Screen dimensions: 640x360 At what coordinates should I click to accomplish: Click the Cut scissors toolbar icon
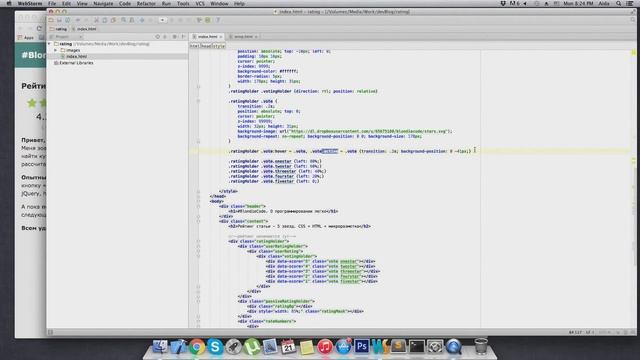pos(96,20)
